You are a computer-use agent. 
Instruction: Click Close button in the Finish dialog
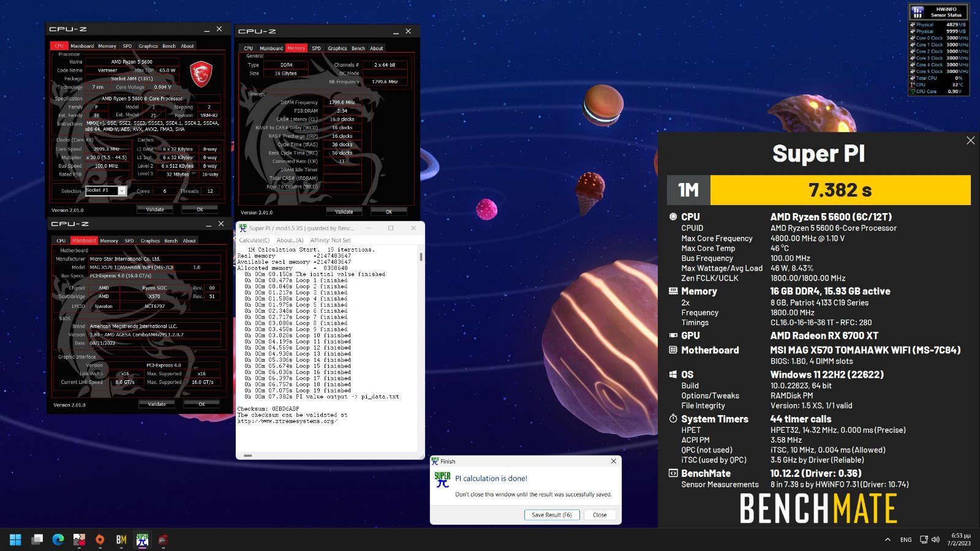pos(600,515)
